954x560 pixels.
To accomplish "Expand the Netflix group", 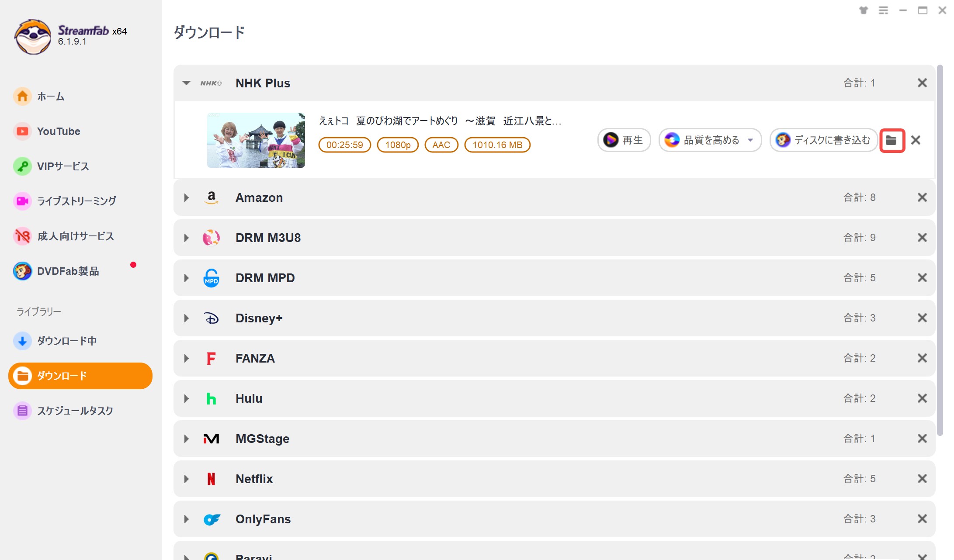I will [186, 479].
